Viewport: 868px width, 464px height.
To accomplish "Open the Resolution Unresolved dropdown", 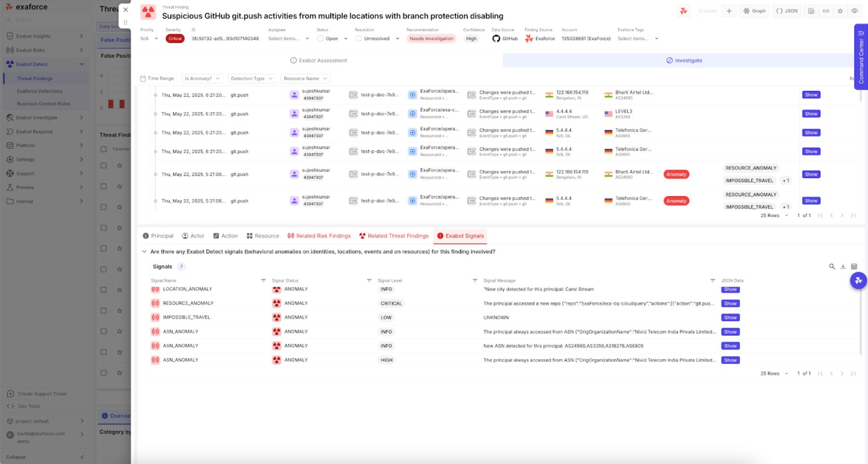I will click(377, 39).
